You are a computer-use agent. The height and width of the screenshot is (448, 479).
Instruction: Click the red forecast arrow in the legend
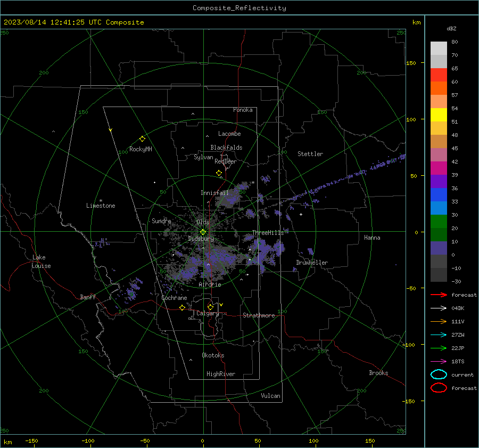click(x=439, y=295)
